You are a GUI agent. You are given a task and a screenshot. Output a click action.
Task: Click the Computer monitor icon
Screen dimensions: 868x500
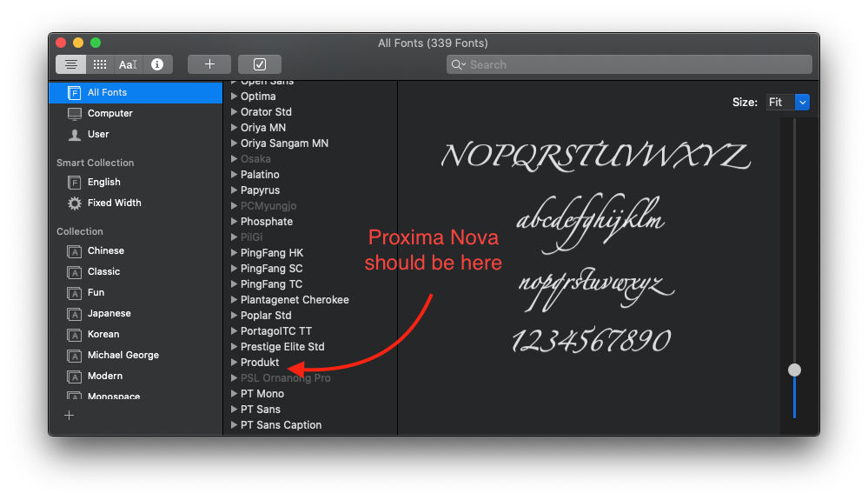tap(74, 114)
